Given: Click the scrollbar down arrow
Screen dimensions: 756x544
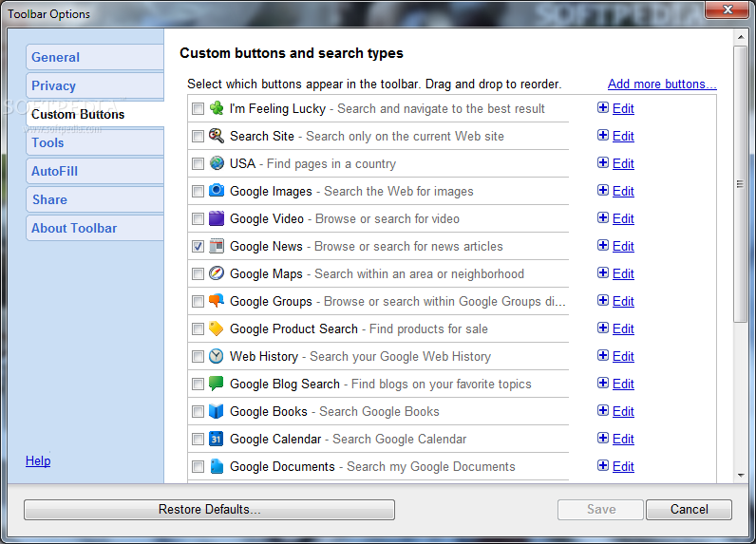Looking at the screenshot, I should coord(741,476).
